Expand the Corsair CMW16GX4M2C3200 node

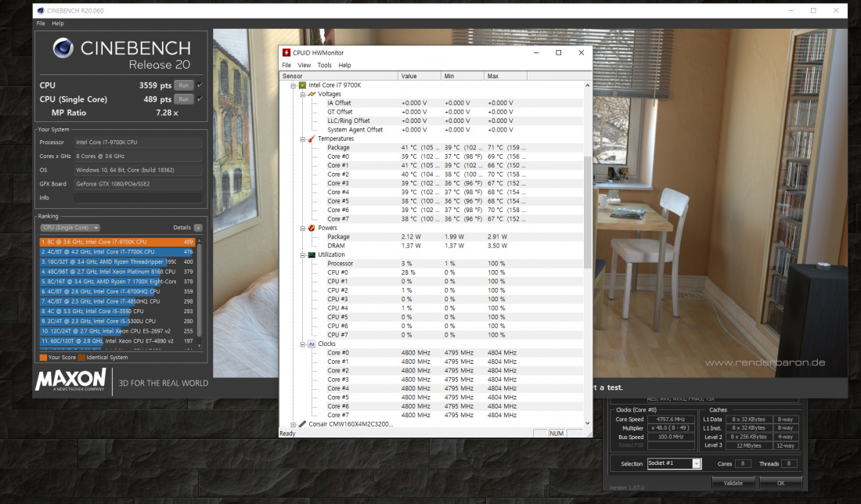pos(292,423)
